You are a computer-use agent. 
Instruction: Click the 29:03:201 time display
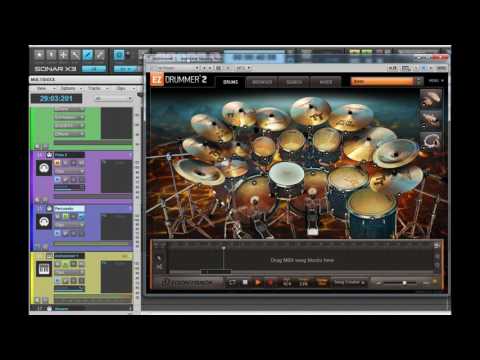point(56,98)
